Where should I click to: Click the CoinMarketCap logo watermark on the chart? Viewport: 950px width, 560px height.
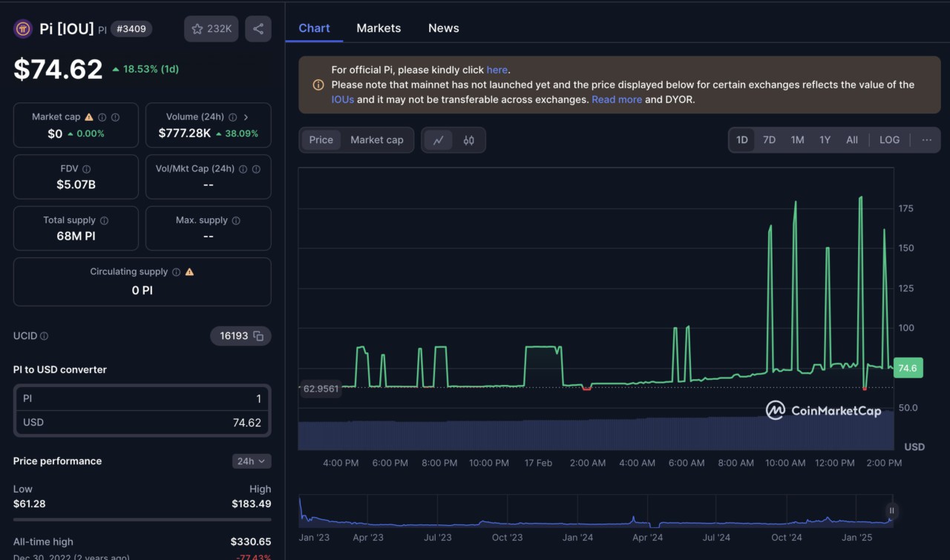tap(824, 410)
